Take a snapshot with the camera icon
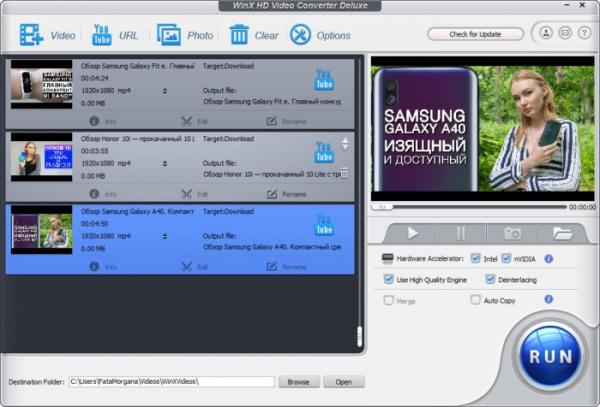The height and width of the screenshot is (407, 600). 511,233
